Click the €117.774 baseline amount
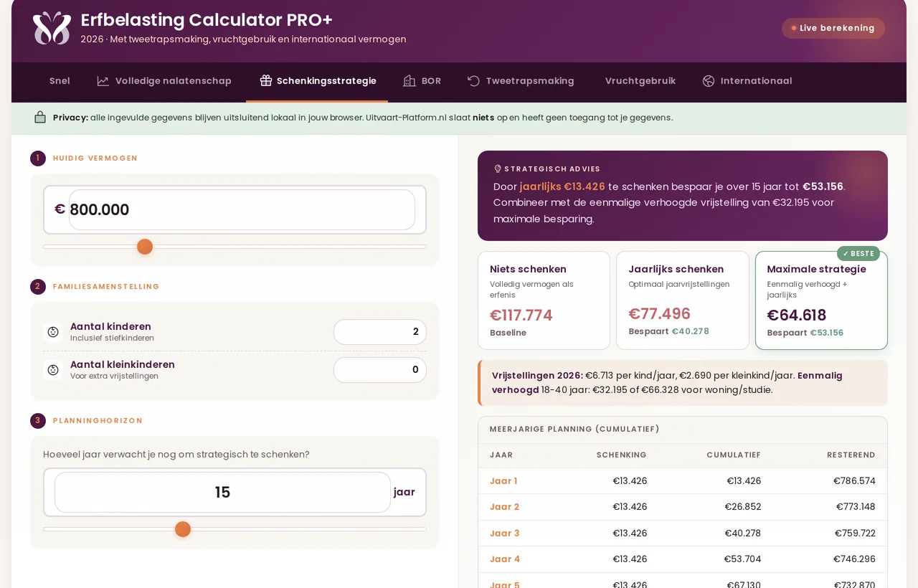 coord(521,316)
